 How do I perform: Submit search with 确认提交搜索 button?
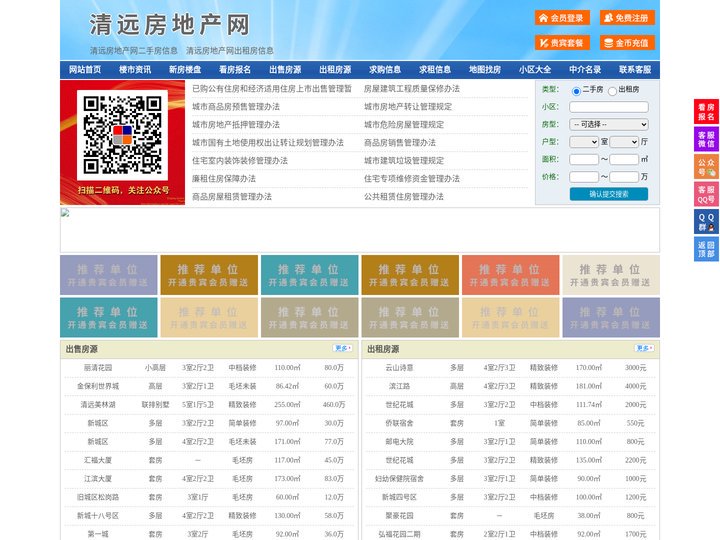click(609, 194)
